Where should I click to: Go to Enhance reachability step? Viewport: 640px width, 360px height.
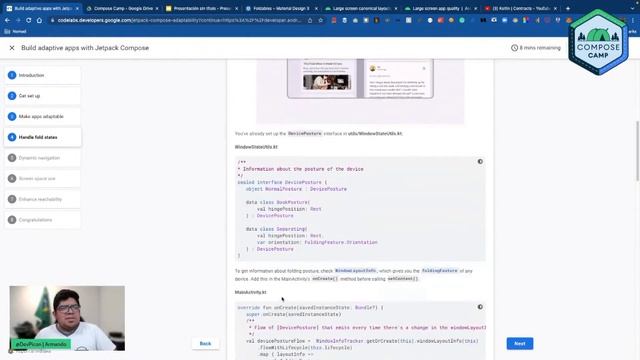pos(43,199)
